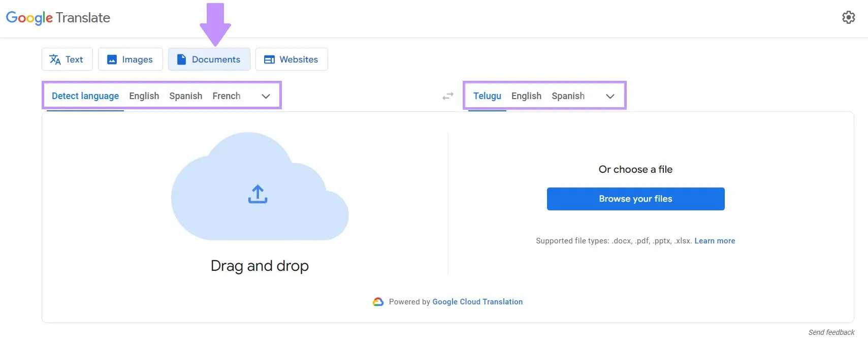
Task: Select Detect language as source
Action: pyautogui.click(x=85, y=96)
